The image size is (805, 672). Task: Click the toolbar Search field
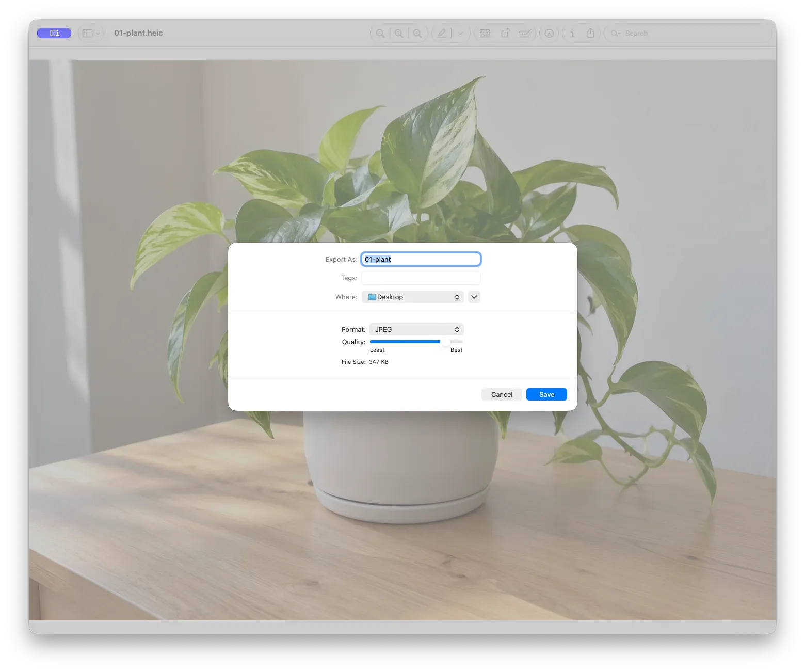688,33
